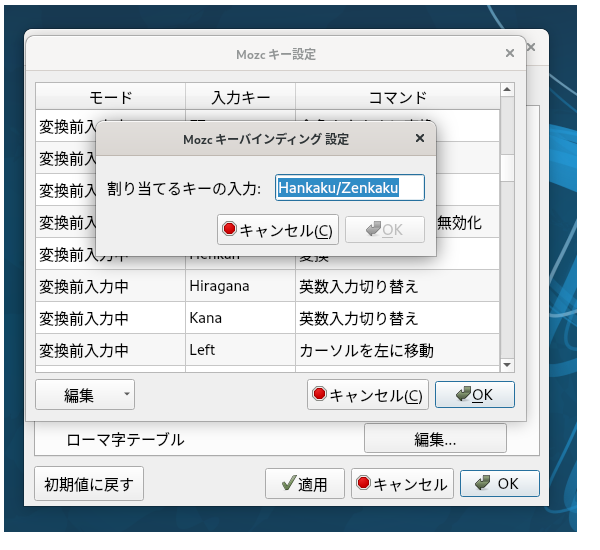The height and width of the screenshot is (550, 600).
Task: Select the Hiragana key cell
Action: (x=240, y=286)
